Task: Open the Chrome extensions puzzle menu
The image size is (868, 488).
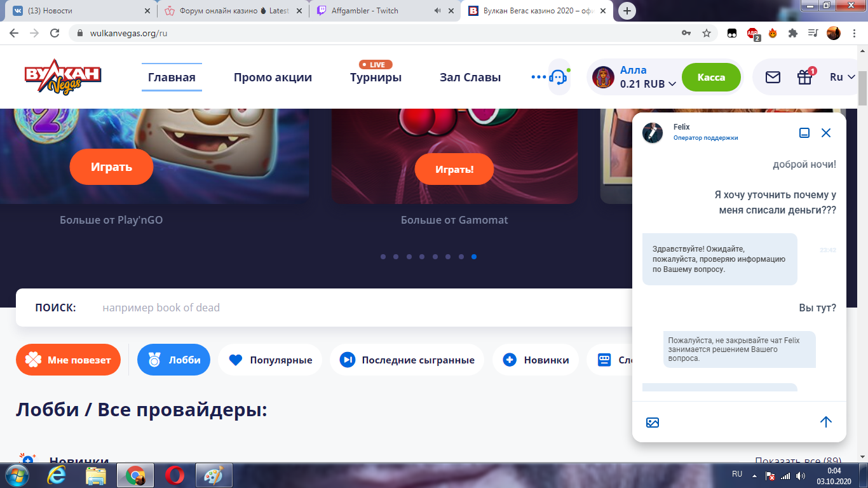Action: click(792, 33)
